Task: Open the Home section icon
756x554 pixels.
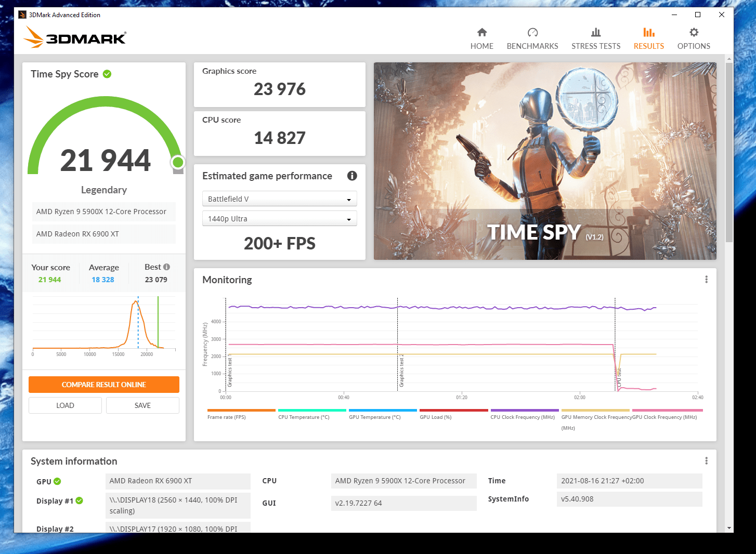Action: click(x=482, y=32)
